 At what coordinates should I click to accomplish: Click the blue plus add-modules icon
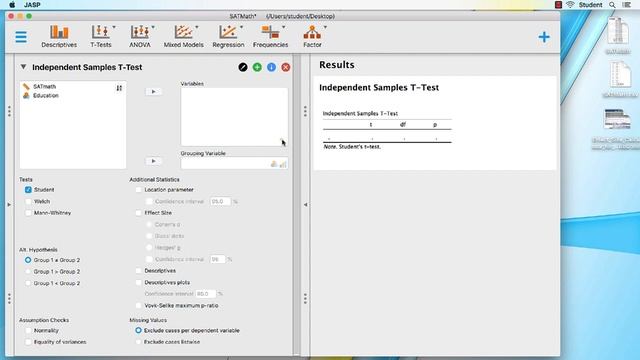coord(544,37)
